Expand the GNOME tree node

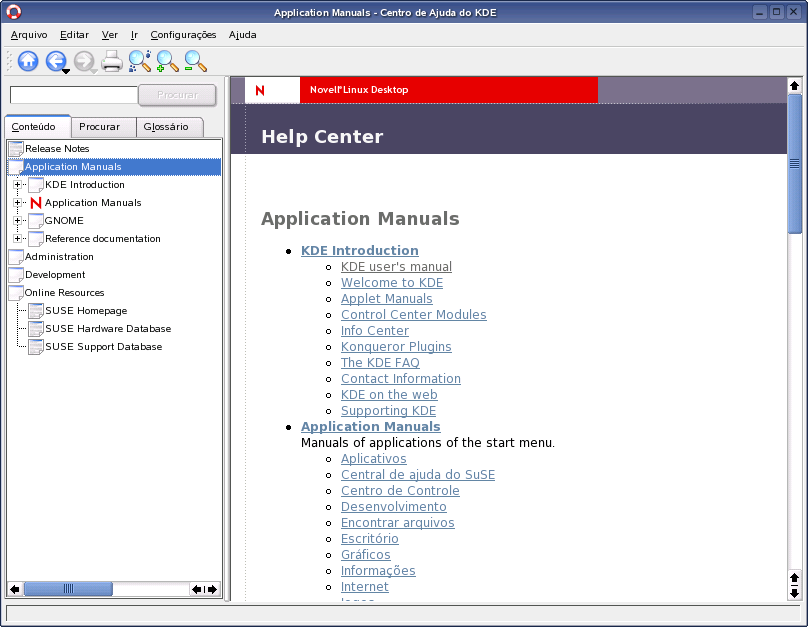point(17,221)
